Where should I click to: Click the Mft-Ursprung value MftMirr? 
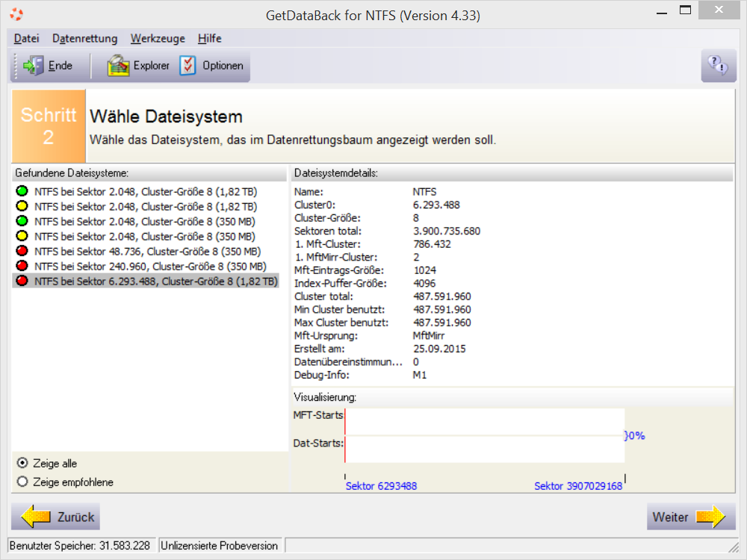click(429, 336)
